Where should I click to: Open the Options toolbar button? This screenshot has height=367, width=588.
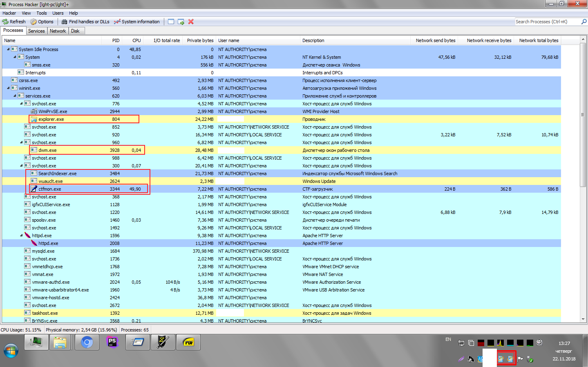(x=42, y=22)
